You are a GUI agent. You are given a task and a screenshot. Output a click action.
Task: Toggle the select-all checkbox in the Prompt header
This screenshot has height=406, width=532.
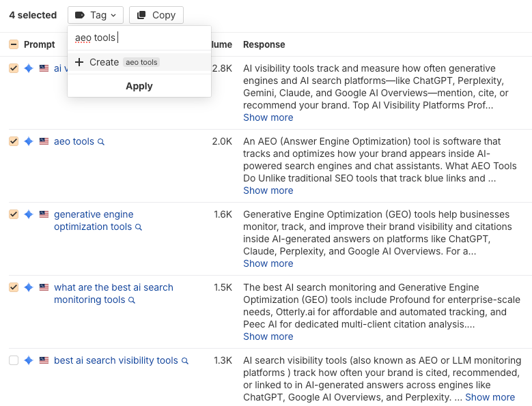(14, 44)
